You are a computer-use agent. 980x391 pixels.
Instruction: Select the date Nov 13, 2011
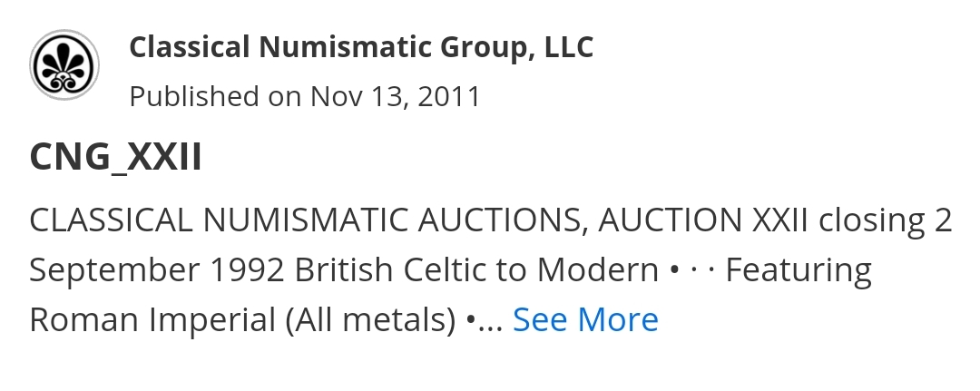[x=396, y=97]
